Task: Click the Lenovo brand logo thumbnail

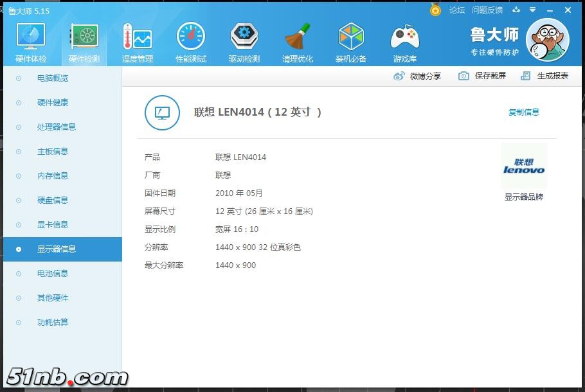Action: click(x=524, y=166)
